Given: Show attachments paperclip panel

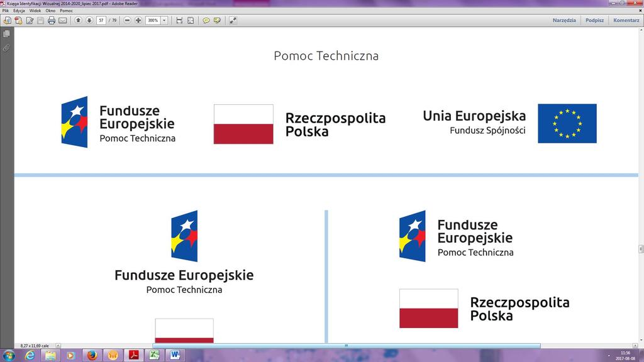Looking at the screenshot, I should (6, 48).
